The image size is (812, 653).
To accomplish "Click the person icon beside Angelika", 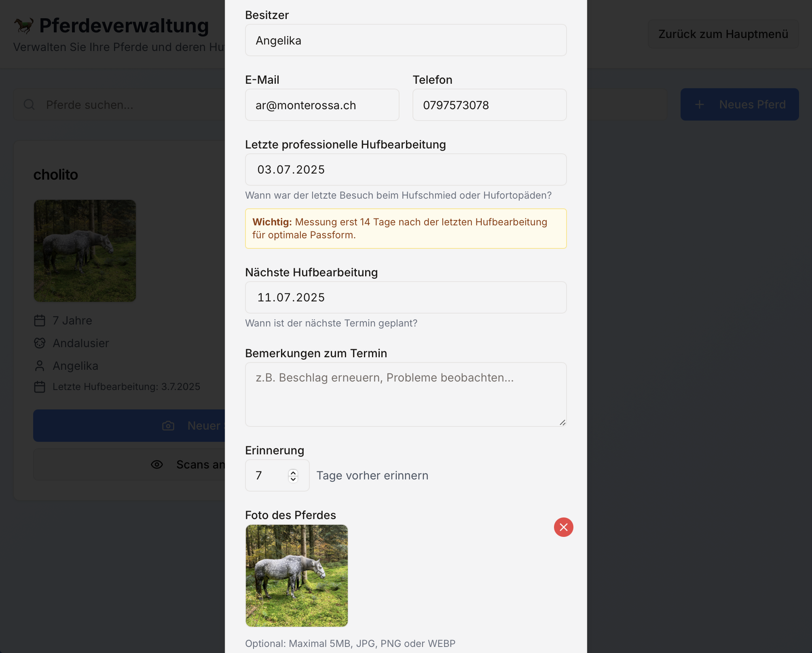I will (x=40, y=366).
